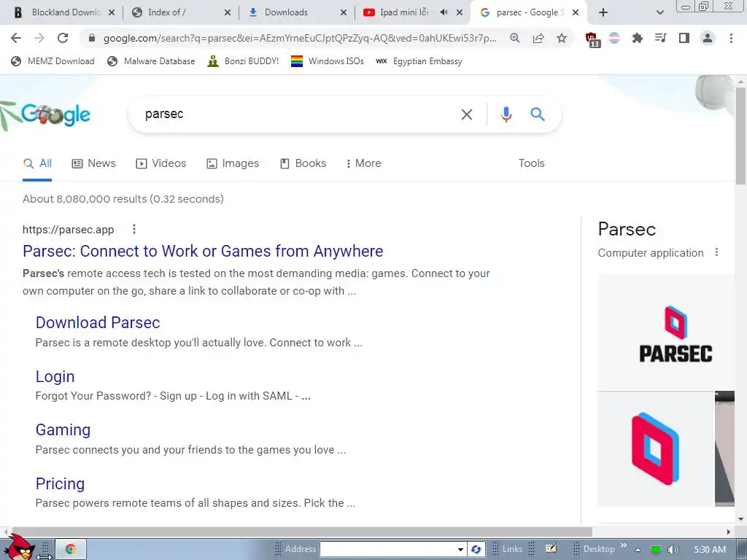Open the MEMZ Download bookmark

53,61
